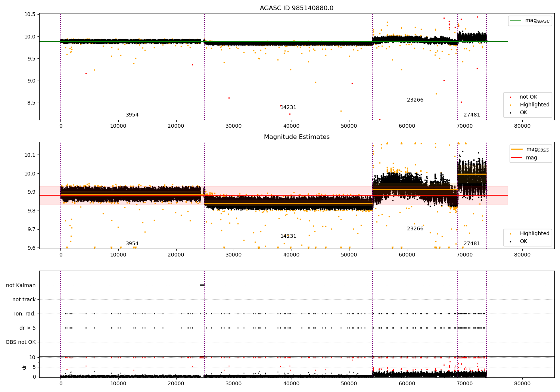Click the 8.5 y-axis tick label
The image size is (560, 392).
31,103
